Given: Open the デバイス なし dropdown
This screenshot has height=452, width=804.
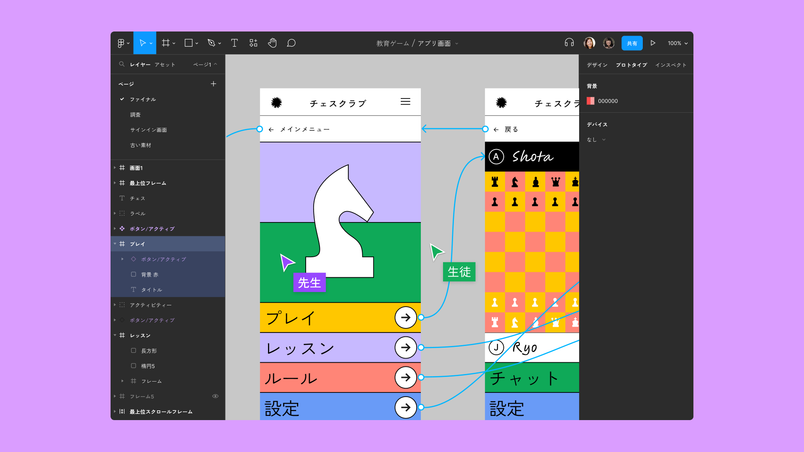Looking at the screenshot, I should (x=596, y=139).
